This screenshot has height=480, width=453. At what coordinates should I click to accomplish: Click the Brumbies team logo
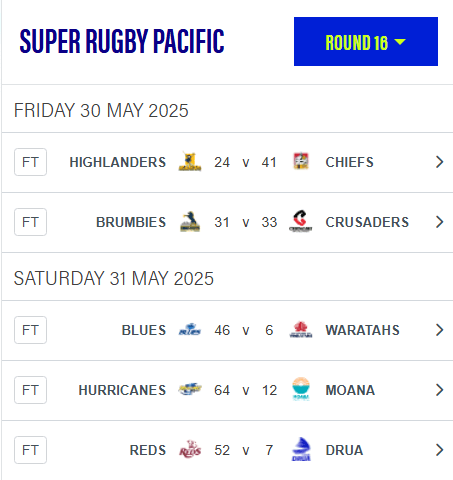tap(190, 222)
